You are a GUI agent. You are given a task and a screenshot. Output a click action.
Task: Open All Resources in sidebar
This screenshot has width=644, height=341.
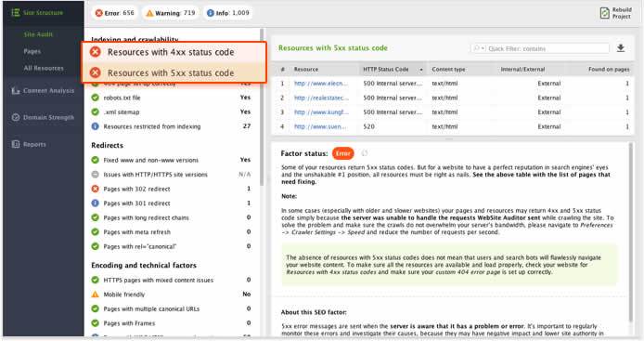click(x=44, y=68)
